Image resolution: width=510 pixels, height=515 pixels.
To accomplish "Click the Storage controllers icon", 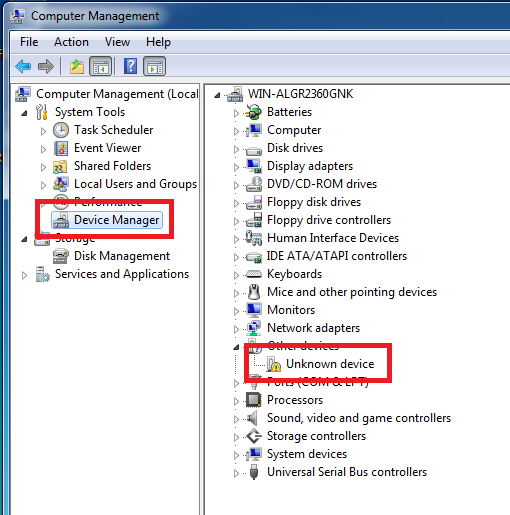I will coord(254,436).
